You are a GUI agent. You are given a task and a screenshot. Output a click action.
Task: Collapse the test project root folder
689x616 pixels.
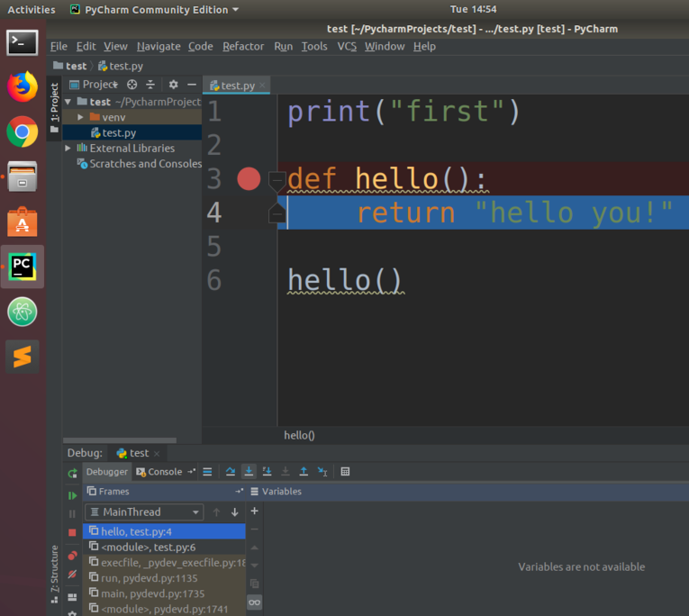[x=68, y=102]
